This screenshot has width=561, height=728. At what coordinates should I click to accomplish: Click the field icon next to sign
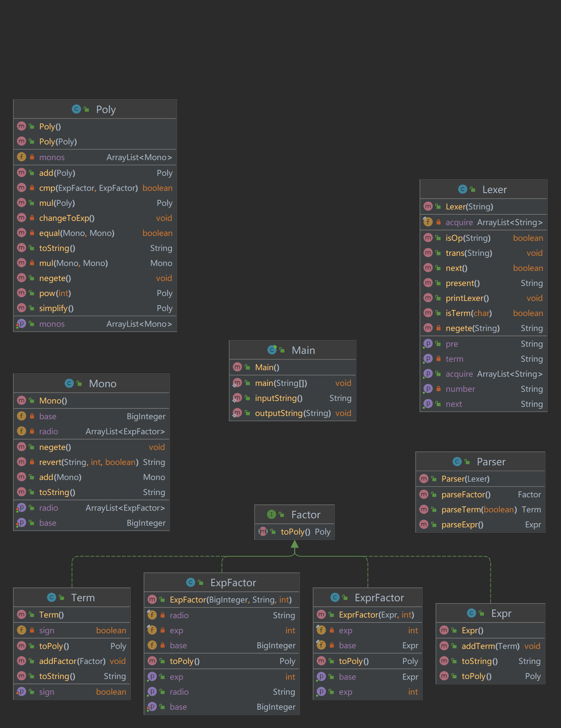pos(22,630)
